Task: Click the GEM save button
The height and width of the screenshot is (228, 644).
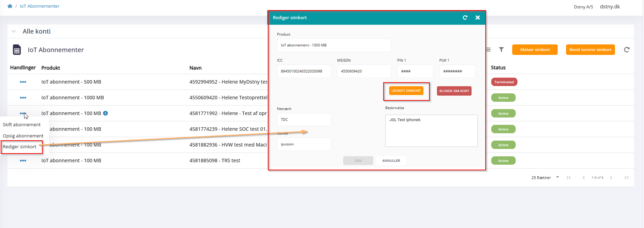Action: [358, 161]
